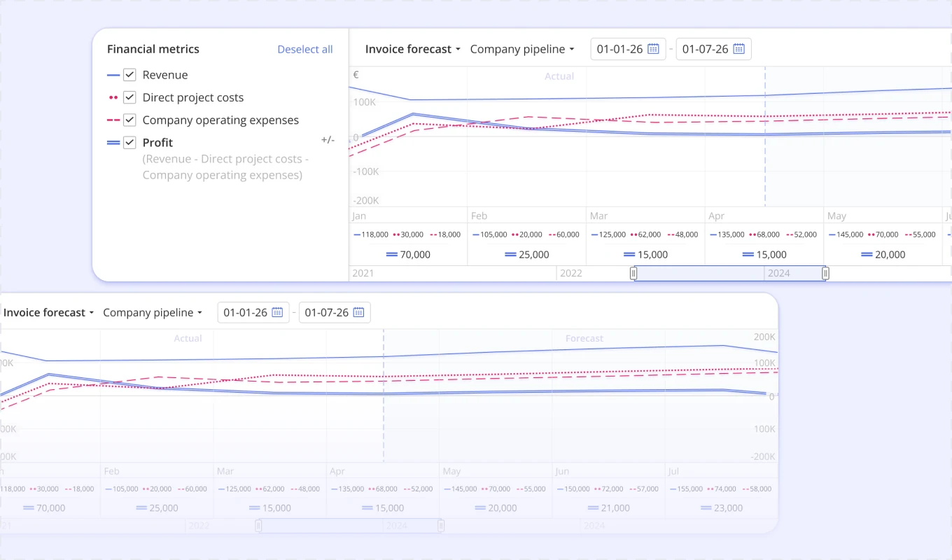Click Jan profit value 70,000 in top panel
This screenshot has height=560, width=952.
pyautogui.click(x=415, y=255)
